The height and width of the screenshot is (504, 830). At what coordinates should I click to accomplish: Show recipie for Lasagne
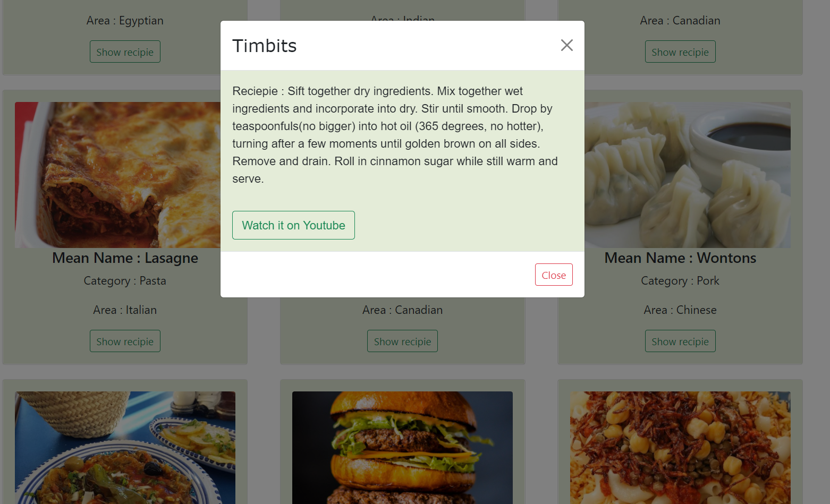point(125,340)
